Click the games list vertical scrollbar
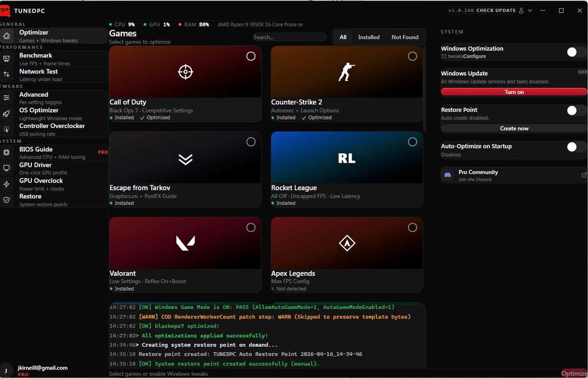This screenshot has width=588, height=378. (425, 88)
